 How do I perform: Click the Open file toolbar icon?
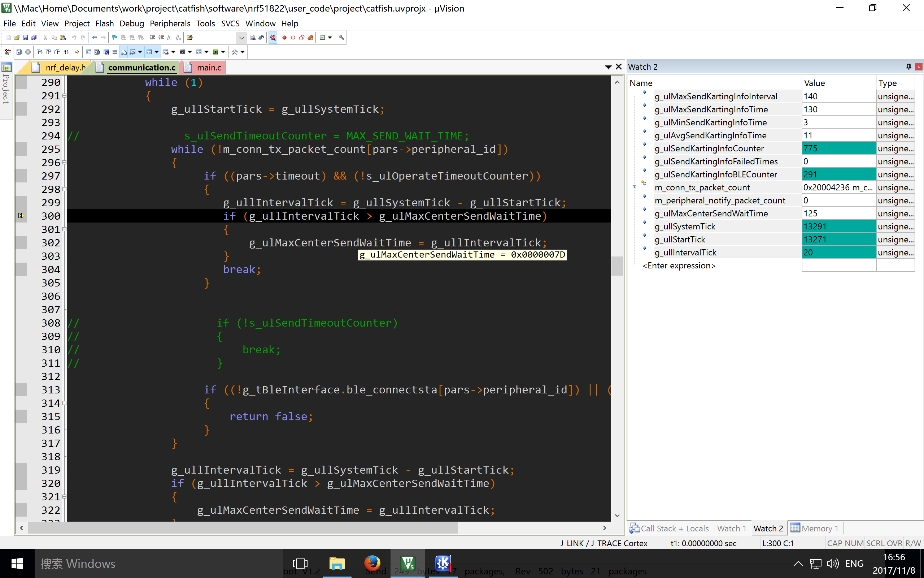(16, 38)
